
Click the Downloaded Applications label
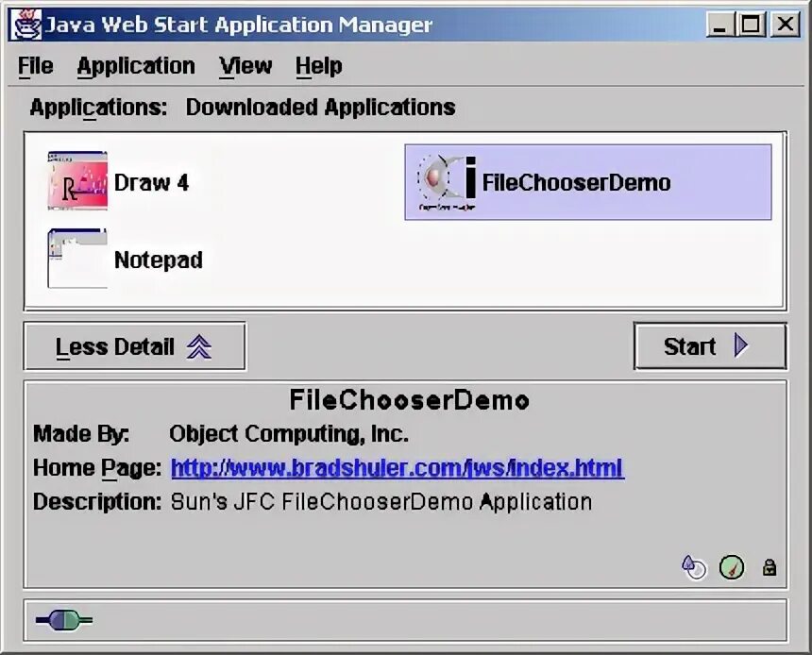[x=321, y=108]
